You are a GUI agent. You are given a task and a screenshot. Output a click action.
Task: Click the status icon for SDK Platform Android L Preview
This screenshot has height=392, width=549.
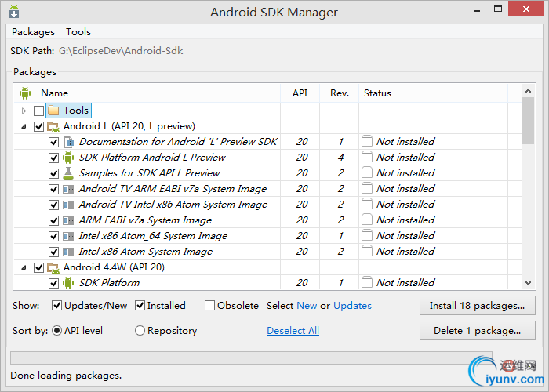(x=367, y=157)
